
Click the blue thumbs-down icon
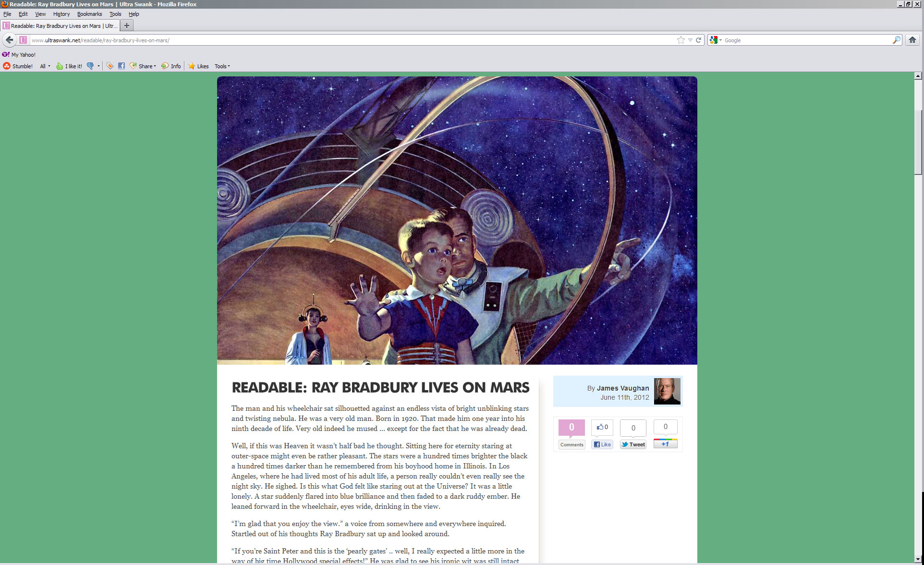[90, 66]
